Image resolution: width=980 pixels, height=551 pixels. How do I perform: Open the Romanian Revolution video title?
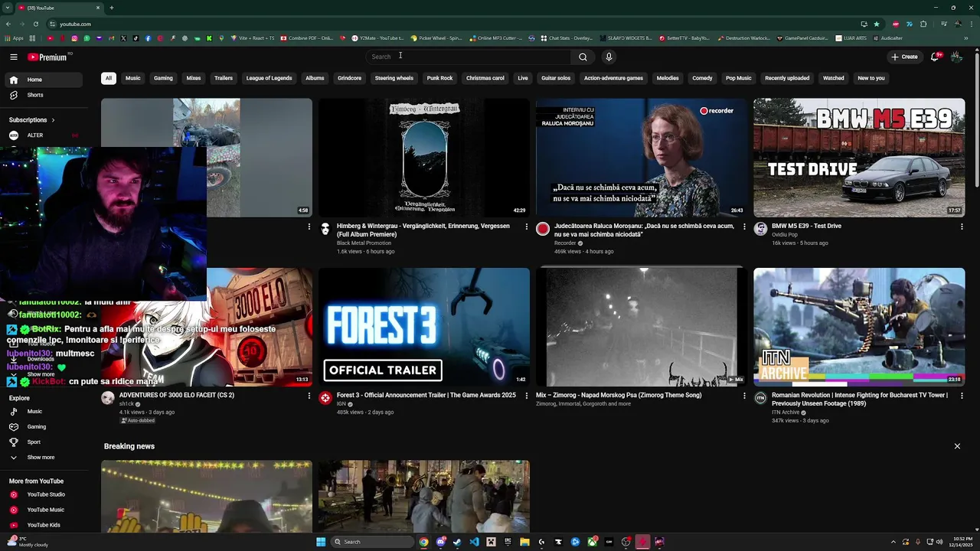pyautogui.click(x=859, y=399)
